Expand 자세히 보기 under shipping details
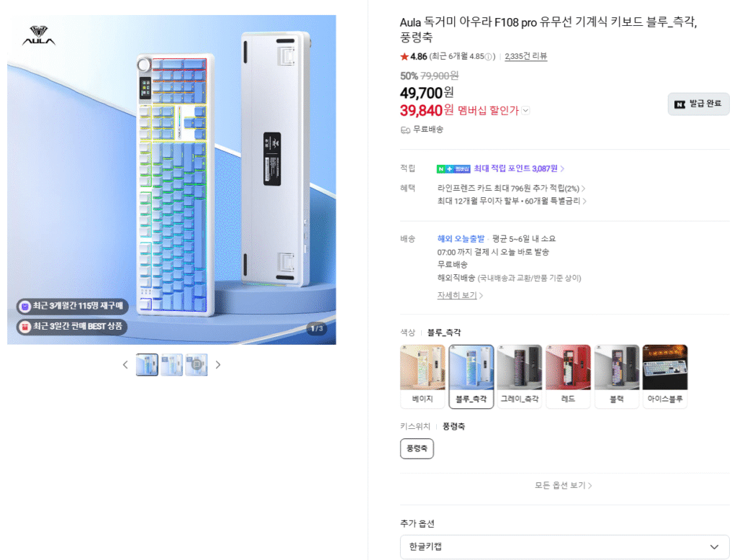Screen dimensions: 737x560 458,296
